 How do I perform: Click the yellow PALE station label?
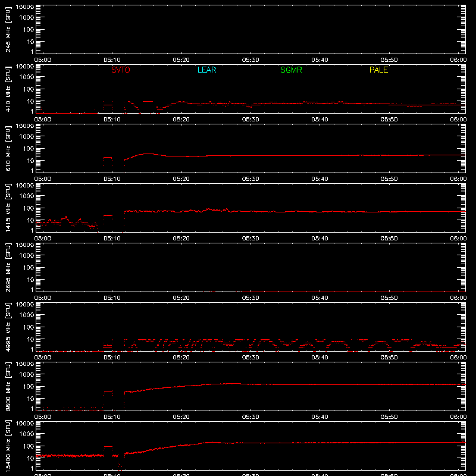[x=378, y=70]
